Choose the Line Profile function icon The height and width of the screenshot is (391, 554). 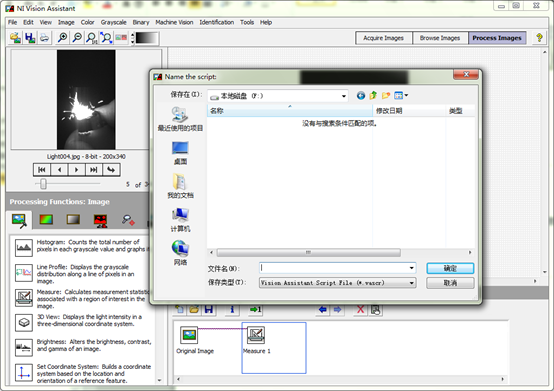point(24,273)
